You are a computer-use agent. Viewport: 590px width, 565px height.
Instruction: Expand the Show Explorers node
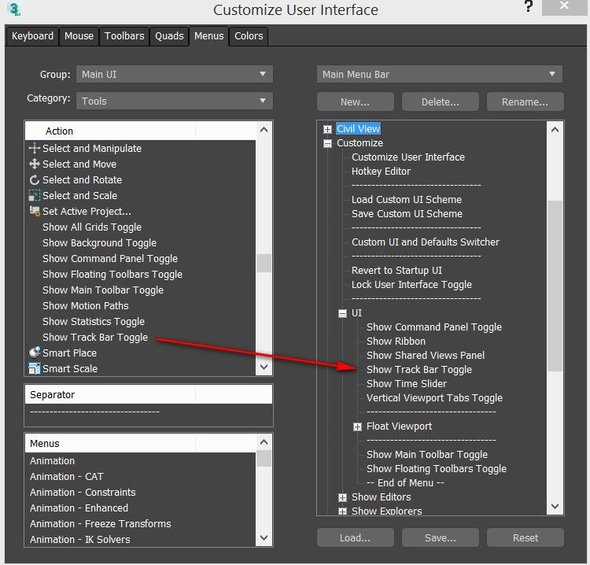click(342, 511)
